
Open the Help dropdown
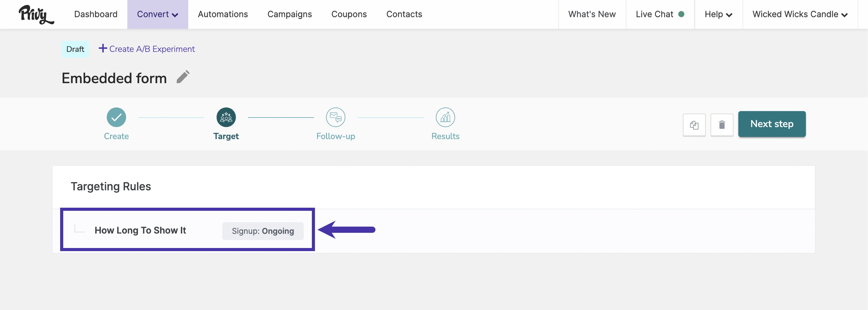tap(718, 14)
